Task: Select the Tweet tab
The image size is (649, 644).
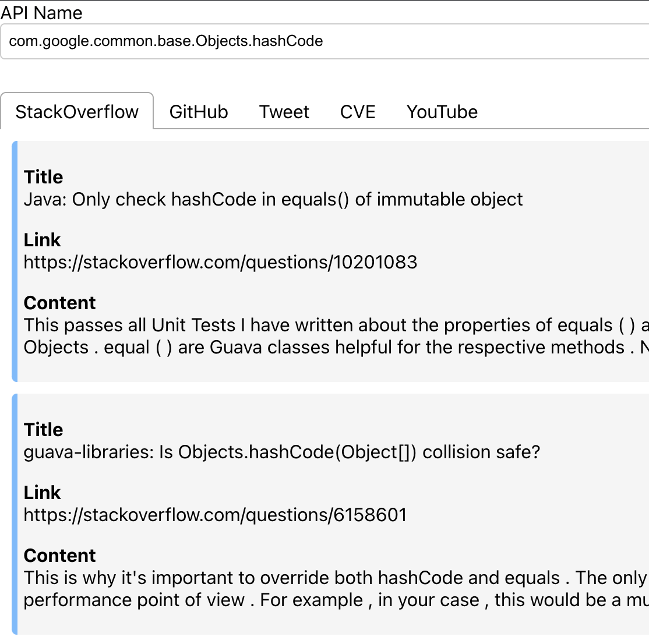Action: pos(284,112)
